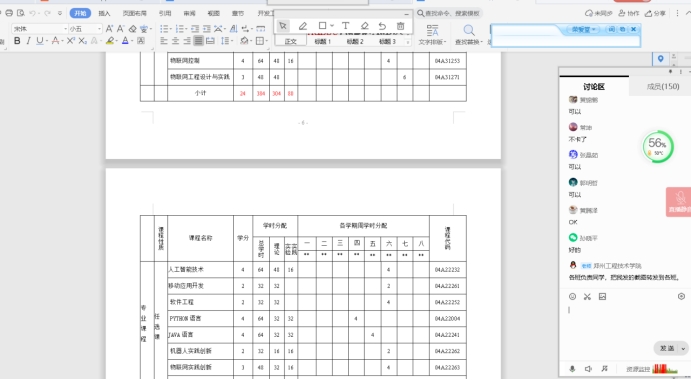The width and height of the screenshot is (691, 380).
Task: Undo last annotation stroke
Action: (382, 26)
